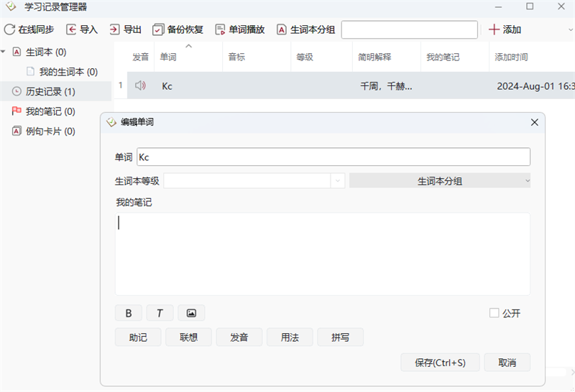
Task: Click the 取消 cancel button
Action: click(x=507, y=363)
